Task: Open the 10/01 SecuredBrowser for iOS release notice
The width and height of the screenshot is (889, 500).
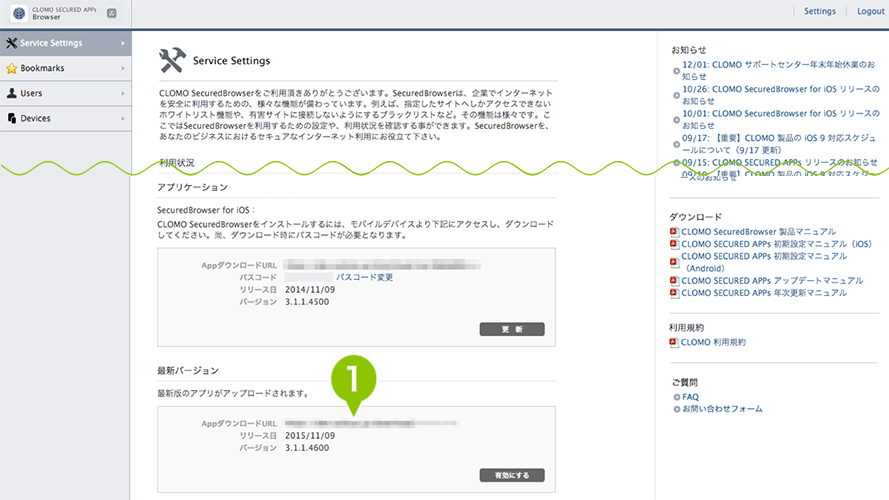Action: 781,119
